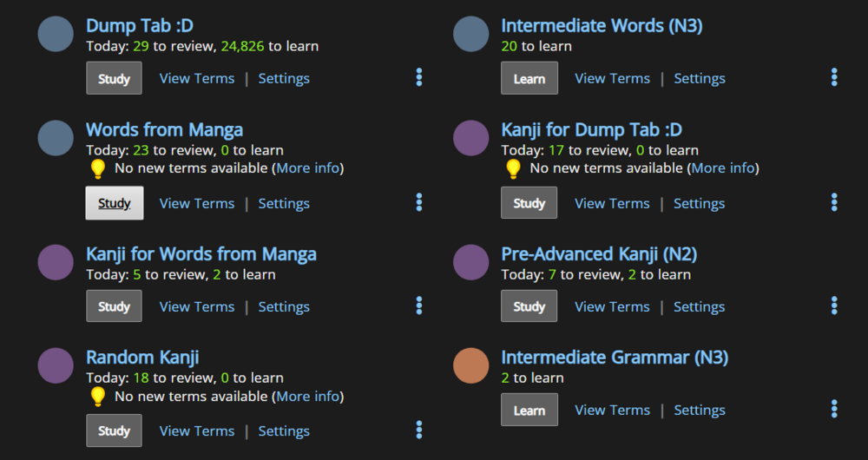The width and height of the screenshot is (868, 460).
Task: Click the Dump Tab :D blue circle icon
Action: click(x=56, y=34)
